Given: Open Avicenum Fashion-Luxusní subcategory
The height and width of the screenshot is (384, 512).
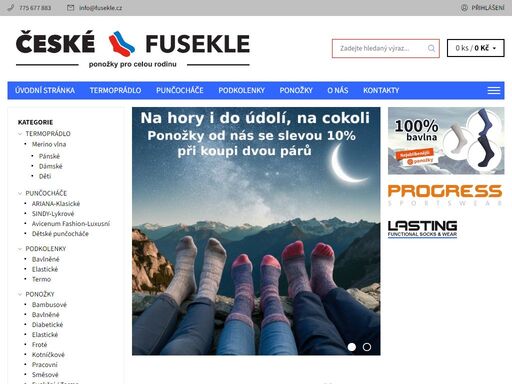Looking at the screenshot, I should coord(71,224).
